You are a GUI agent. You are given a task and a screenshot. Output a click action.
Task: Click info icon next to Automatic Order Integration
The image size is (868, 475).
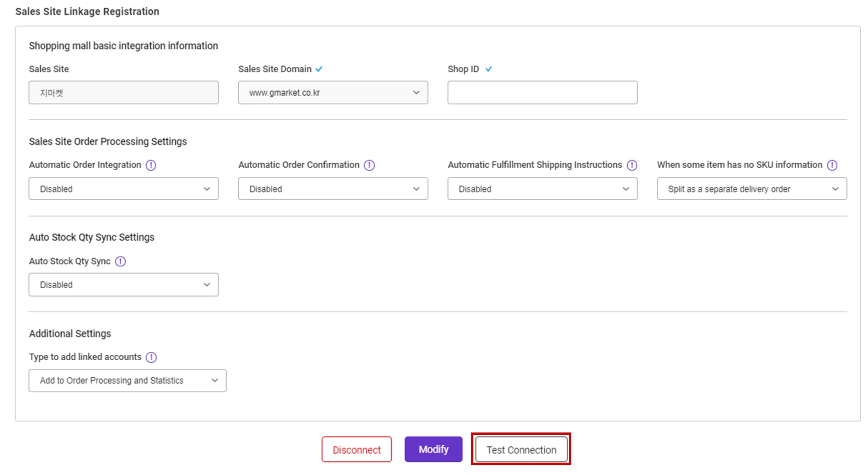point(151,165)
